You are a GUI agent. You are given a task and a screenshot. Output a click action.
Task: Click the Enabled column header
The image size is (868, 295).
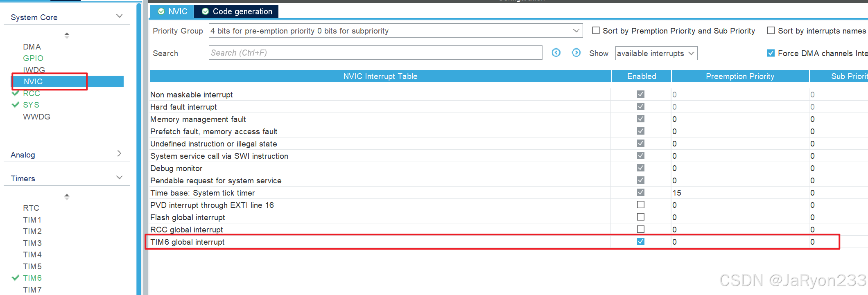point(642,76)
